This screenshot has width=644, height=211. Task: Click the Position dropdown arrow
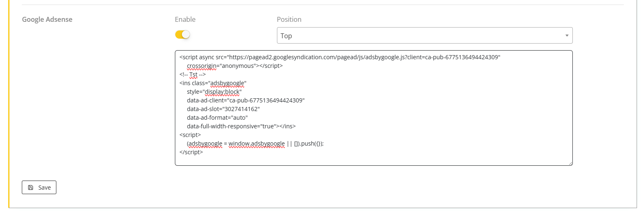pyautogui.click(x=567, y=36)
